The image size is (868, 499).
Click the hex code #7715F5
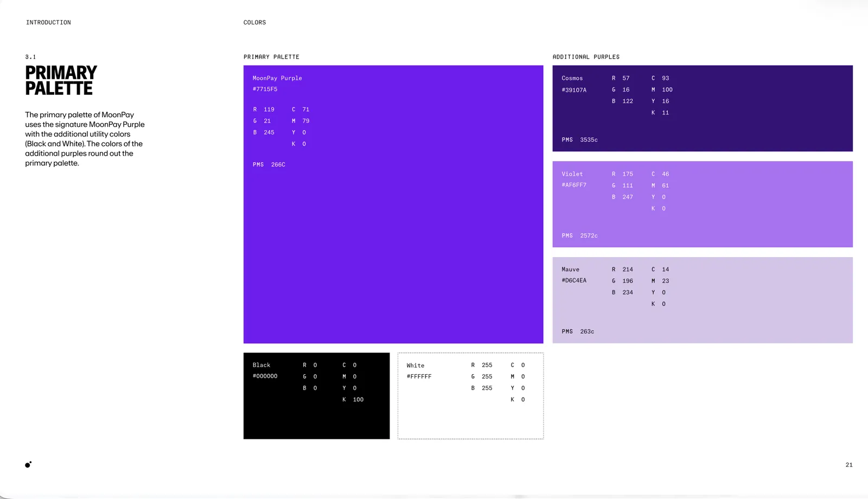pyautogui.click(x=265, y=89)
